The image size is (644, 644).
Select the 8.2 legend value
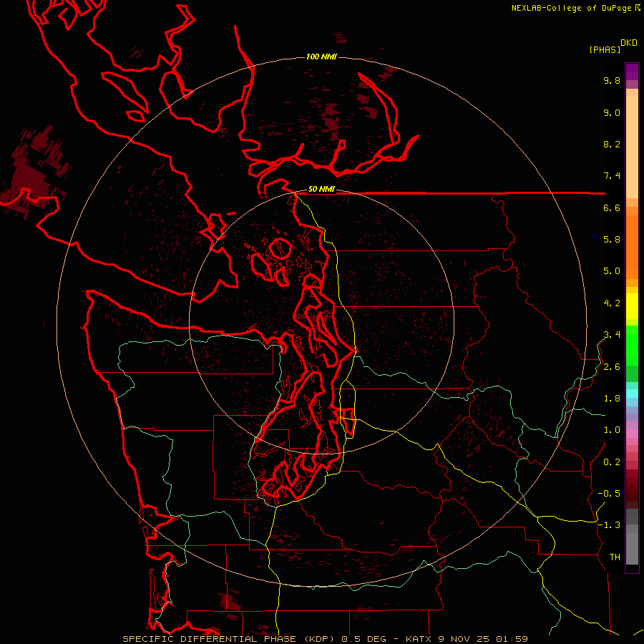tap(612, 145)
